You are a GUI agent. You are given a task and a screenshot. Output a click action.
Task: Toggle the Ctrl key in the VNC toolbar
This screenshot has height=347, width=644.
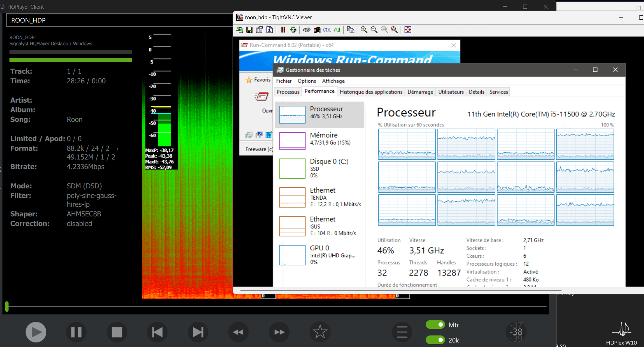327,30
